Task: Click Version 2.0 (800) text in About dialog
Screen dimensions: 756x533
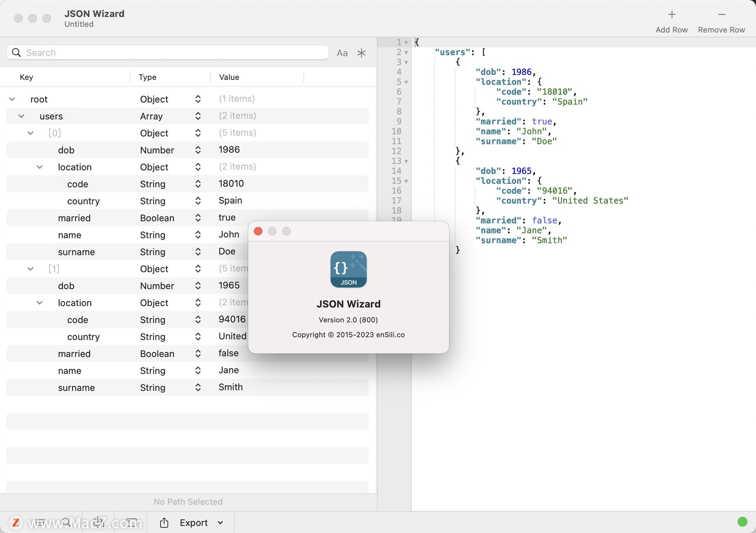Action: pyautogui.click(x=348, y=320)
